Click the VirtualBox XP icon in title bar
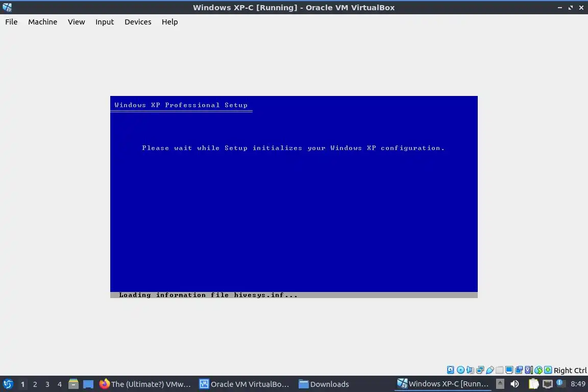The width and height of the screenshot is (588, 392). coord(7,7)
